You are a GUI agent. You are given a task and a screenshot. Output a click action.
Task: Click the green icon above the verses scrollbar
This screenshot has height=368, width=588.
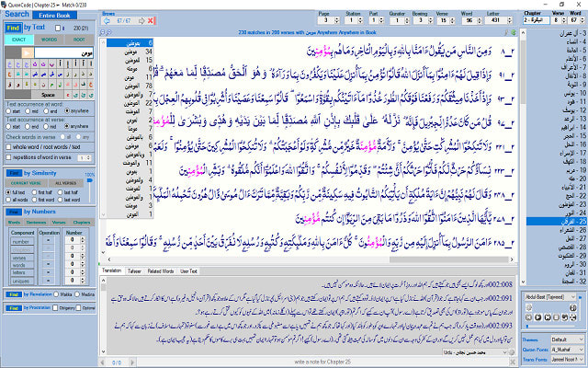512,30
